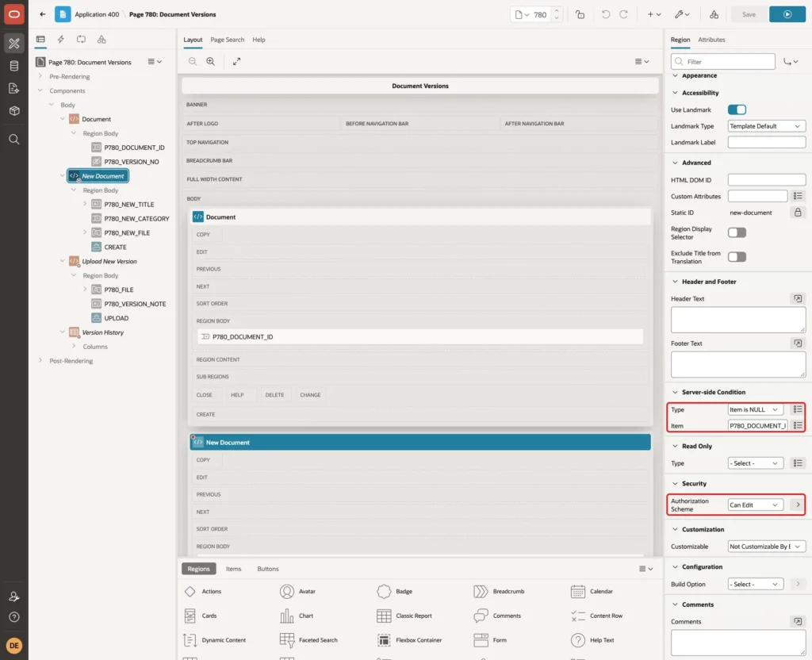Zoom out the layout view

(192, 61)
